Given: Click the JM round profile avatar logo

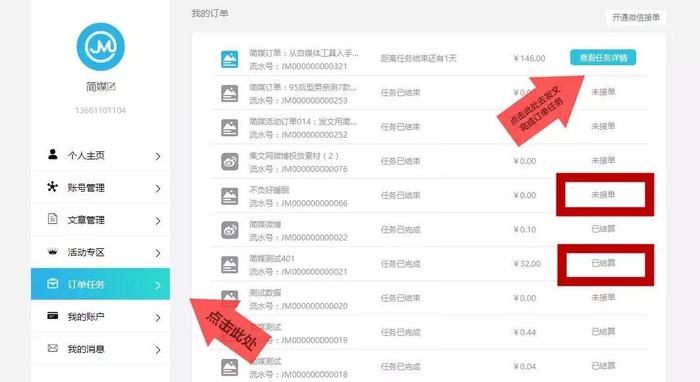Looking at the screenshot, I should pos(100,47).
